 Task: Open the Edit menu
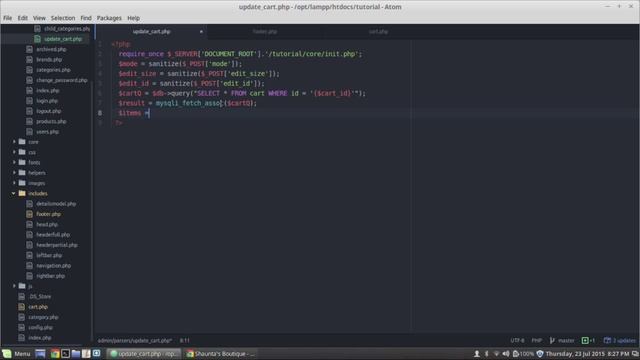pos(22,18)
